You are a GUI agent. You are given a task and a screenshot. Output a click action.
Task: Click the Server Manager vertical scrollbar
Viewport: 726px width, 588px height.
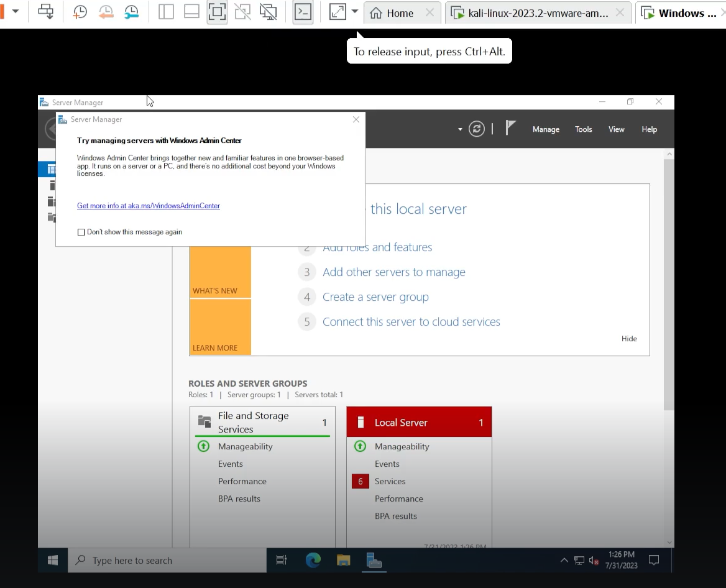point(669,284)
